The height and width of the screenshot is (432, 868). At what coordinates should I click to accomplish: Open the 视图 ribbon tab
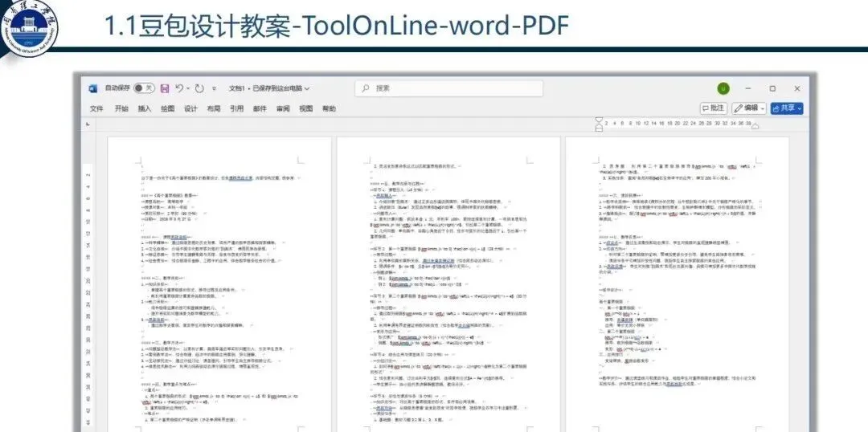[x=306, y=108]
